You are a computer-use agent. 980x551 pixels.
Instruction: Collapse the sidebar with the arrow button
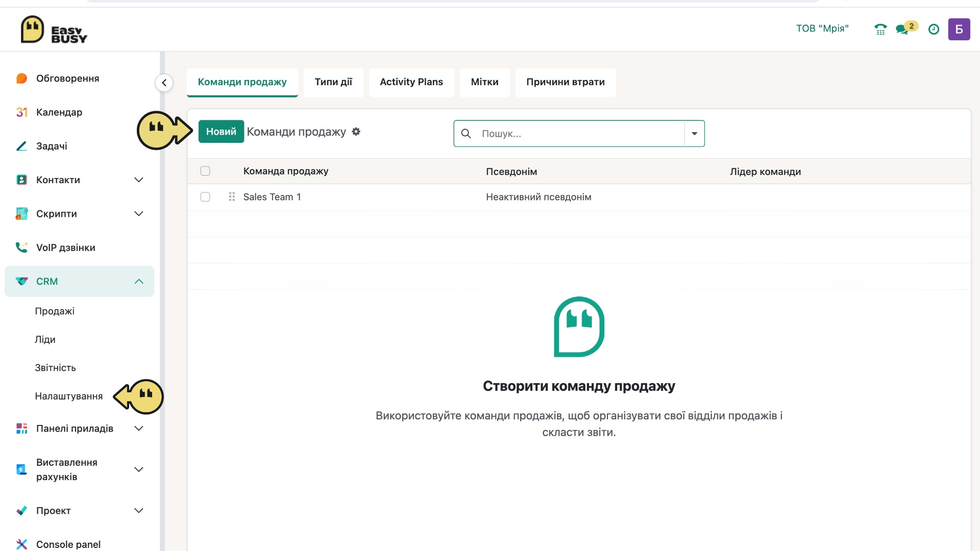[164, 83]
